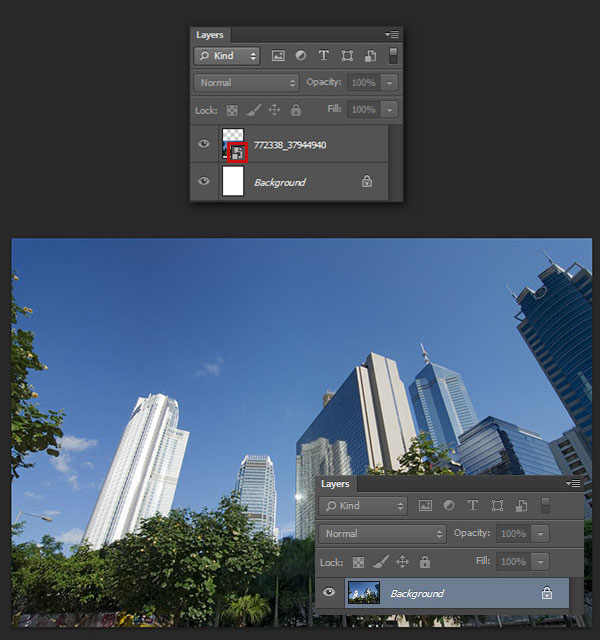Select the 772338_37944940 layer name

(290, 145)
